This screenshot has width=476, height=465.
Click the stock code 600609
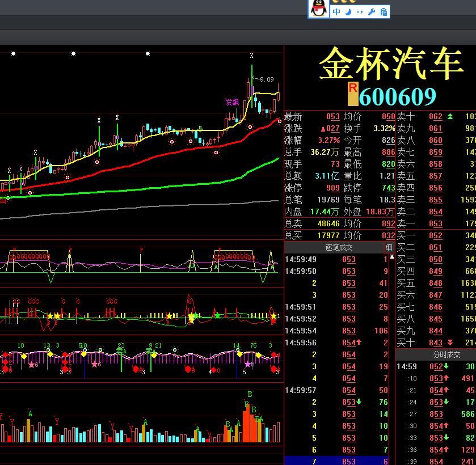point(397,97)
